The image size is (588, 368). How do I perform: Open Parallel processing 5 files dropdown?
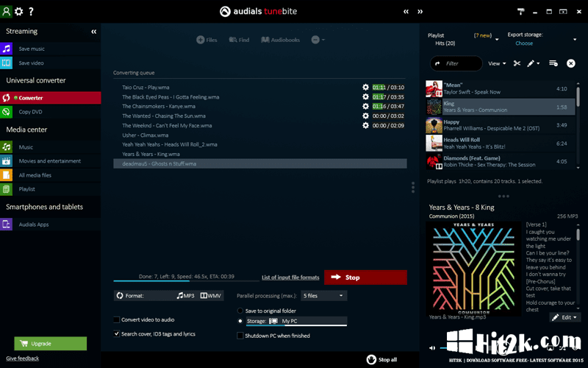click(x=323, y=296)
